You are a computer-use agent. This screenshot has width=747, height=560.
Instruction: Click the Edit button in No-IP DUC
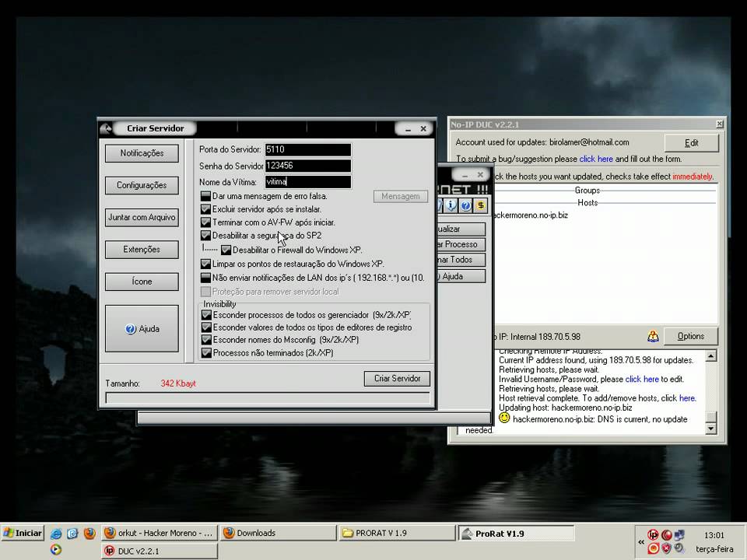tap(691, 142)
